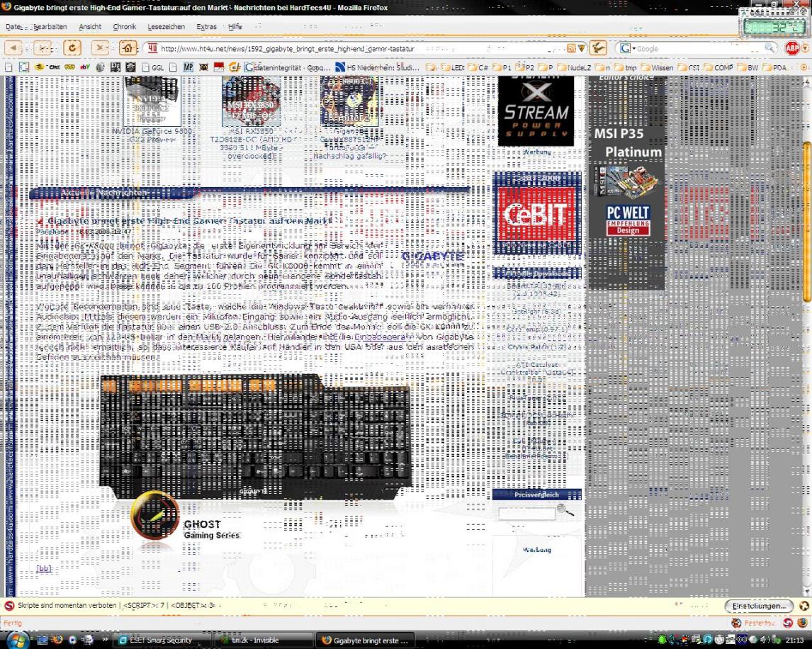
Task: Open the Home page button
Action: coord(128,48)
